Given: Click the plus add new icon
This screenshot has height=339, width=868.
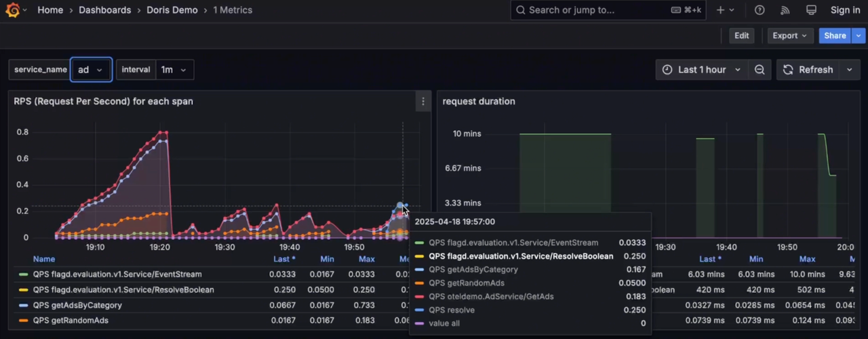Looking at the screenshot, I should click(720, 10).
